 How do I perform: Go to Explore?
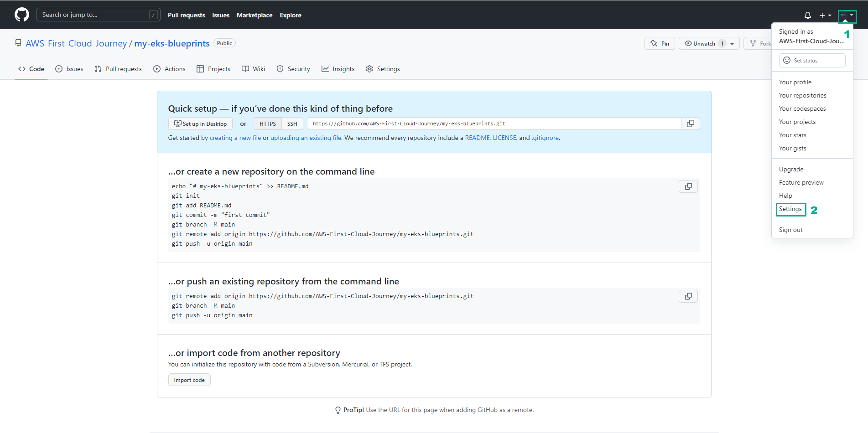[x=291, y=15]
